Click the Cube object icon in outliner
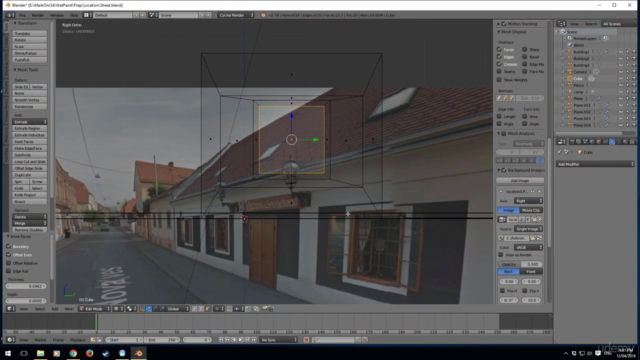The width and height of the screenshot is (640, 360). pos(570,78)
